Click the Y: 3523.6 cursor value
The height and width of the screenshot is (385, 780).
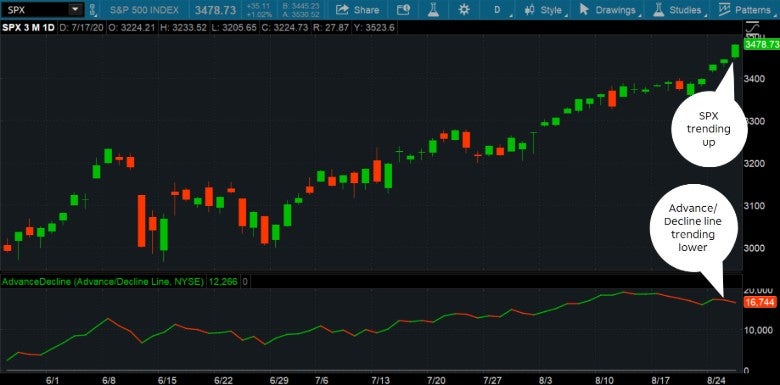pyautogui.click(x=374, y=28)
